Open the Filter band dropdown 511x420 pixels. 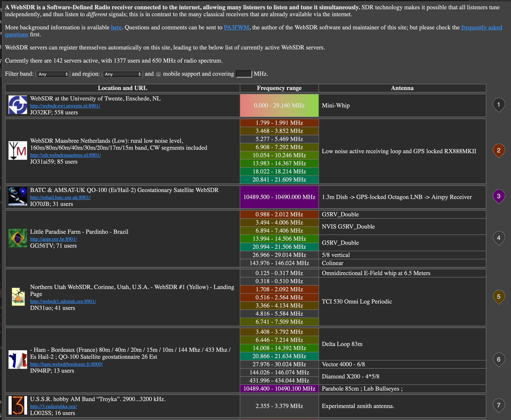coord(53,74)
